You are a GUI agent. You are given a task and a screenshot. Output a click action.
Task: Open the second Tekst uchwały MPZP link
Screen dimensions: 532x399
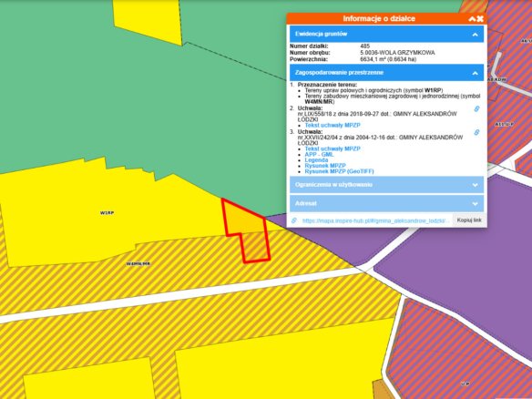click(x=332, y=148)
